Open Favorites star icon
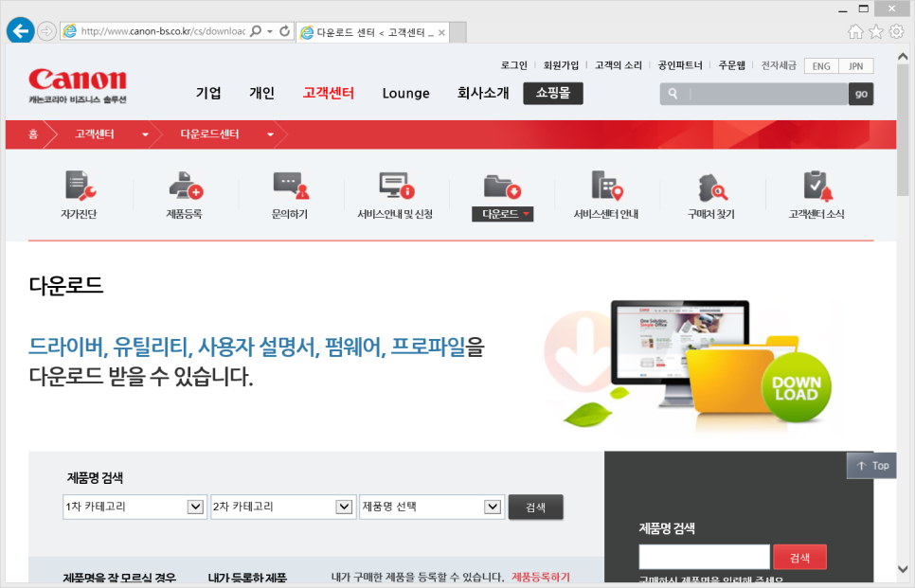Screen dimensions: 915x588 pyautogui.click(x=876, y=31)
